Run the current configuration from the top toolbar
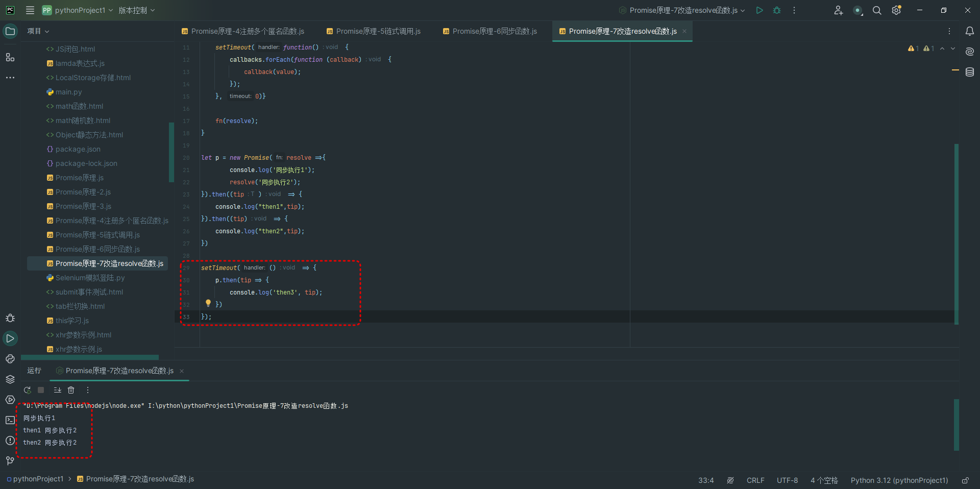The image size is (980, 489). tap(759, 10)
